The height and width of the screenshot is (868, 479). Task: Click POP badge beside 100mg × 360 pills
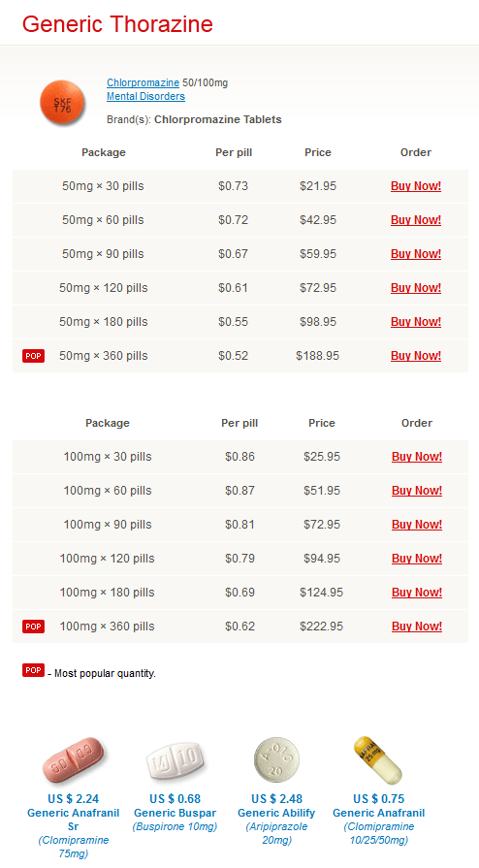pos(33,627)
